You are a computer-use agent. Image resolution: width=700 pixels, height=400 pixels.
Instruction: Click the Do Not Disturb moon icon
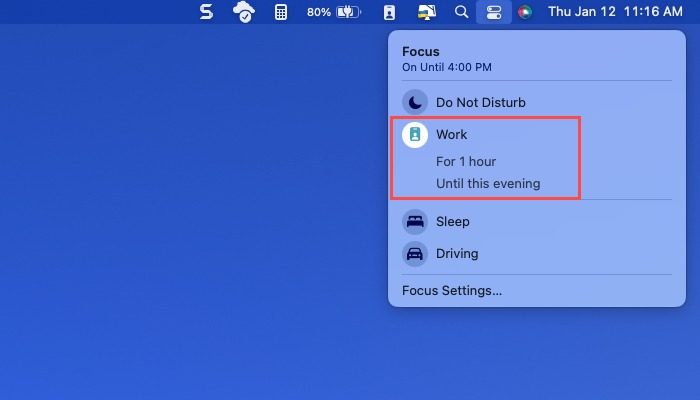tap(415, 102)
